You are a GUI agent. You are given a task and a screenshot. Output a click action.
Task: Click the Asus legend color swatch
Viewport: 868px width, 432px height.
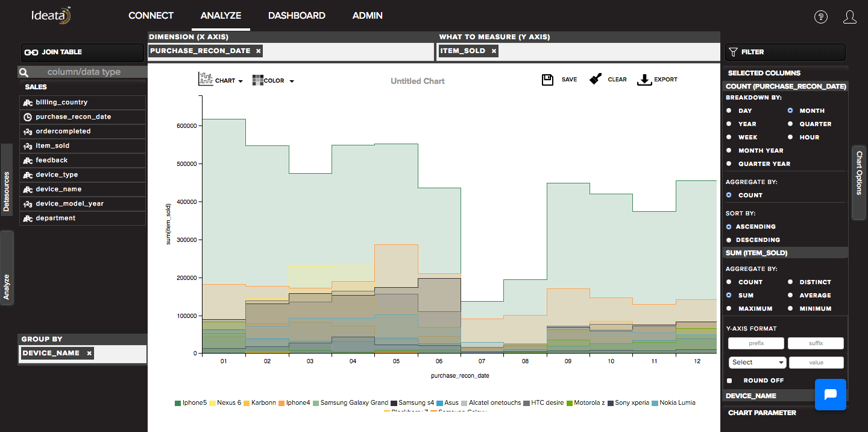coord(439,403)
